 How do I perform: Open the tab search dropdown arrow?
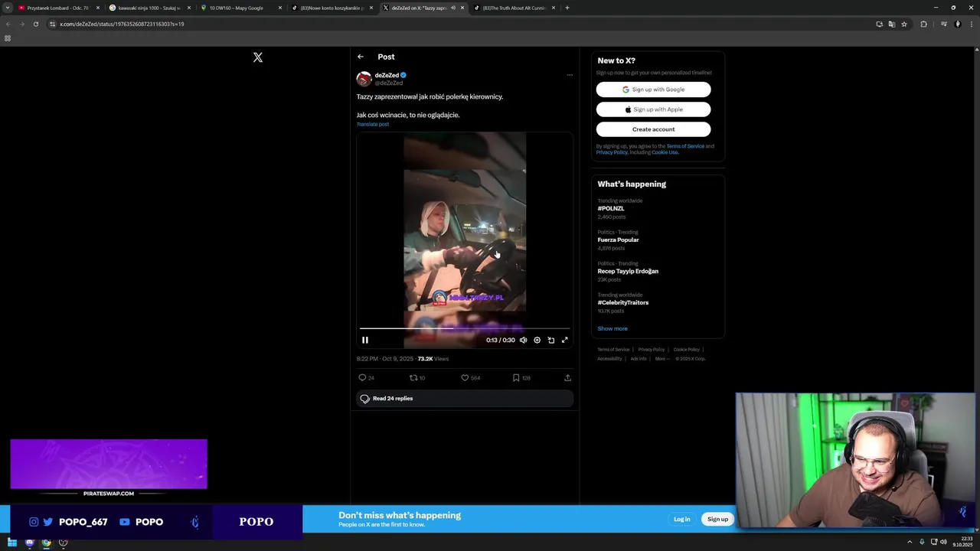coord(8,8)
